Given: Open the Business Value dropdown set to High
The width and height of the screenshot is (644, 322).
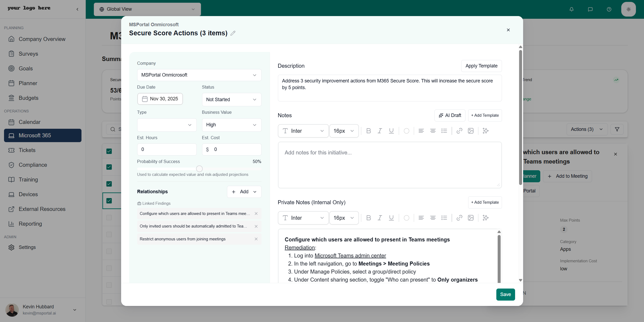Looking at the screenshot, I should pyautogui.click(x=231, y=125).
